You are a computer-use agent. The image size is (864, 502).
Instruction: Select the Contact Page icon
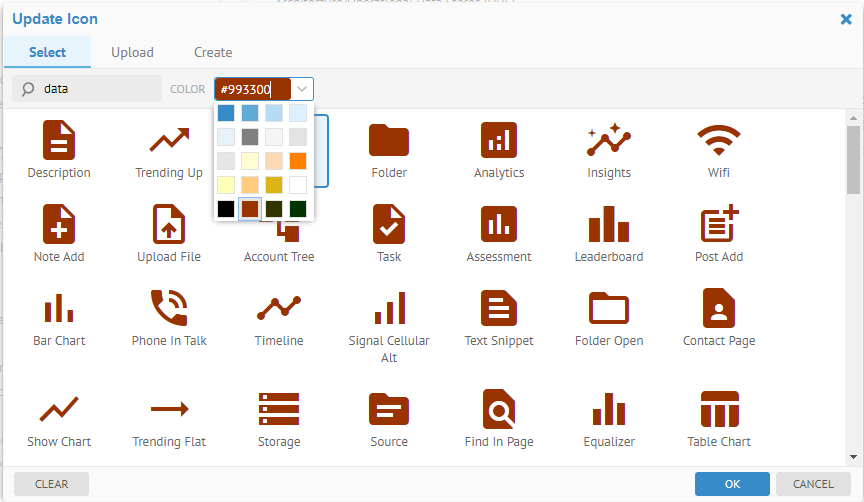pos(718,309)
